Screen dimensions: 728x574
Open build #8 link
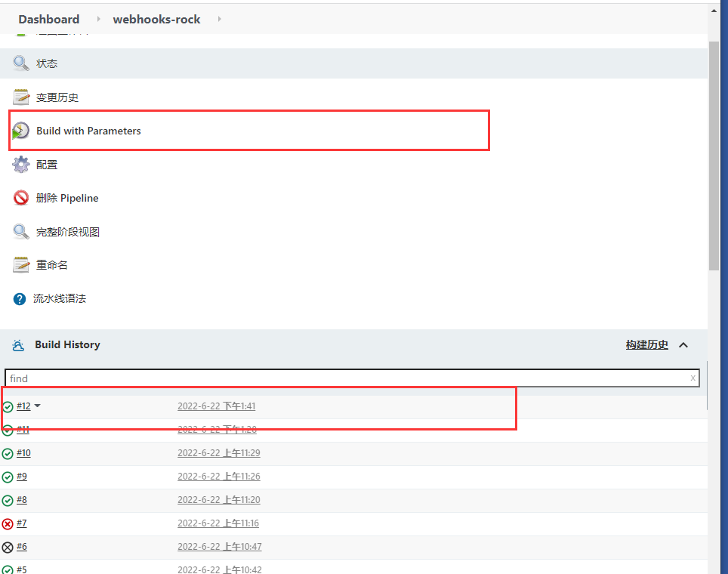click(x=22, y=500)
